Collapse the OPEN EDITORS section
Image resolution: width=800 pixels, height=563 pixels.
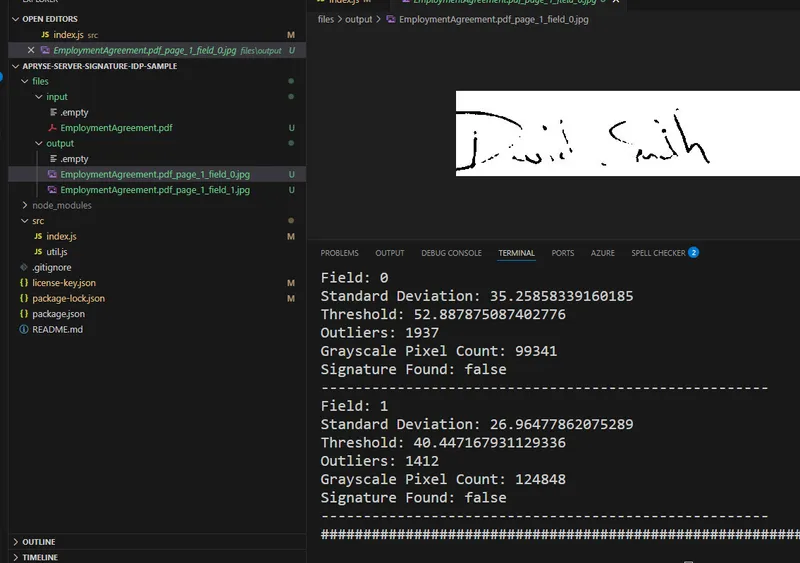pyautogui.click(x=15, y=19)
